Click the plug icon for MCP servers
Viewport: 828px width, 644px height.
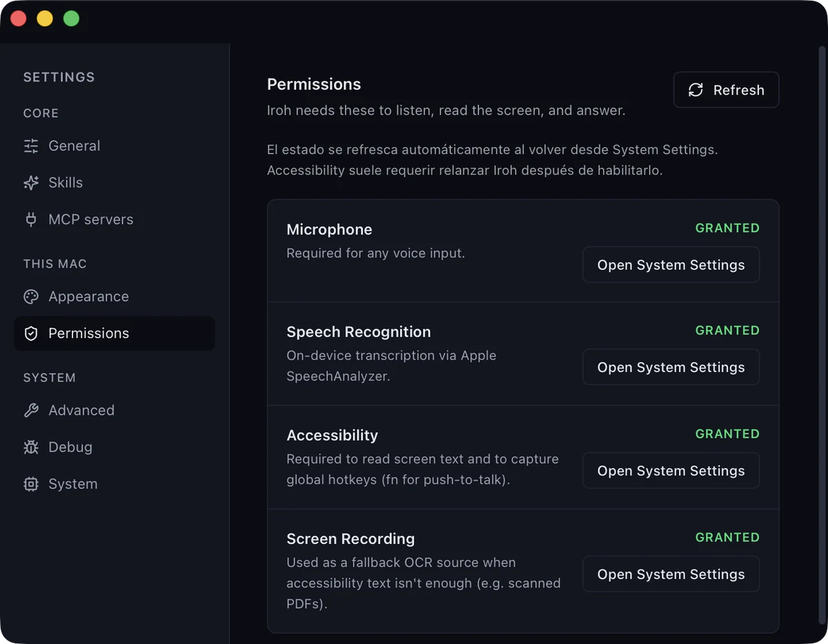(31, 219)
